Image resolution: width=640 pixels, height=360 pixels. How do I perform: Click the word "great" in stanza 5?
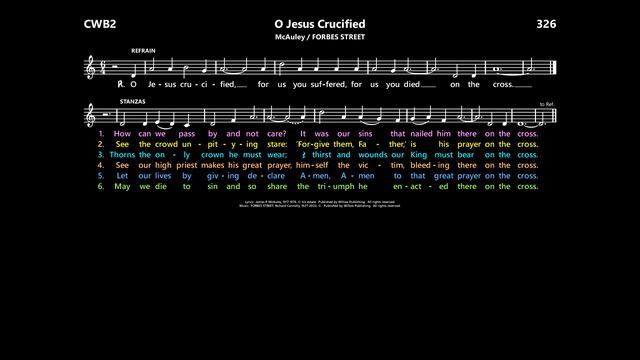pyautogui.click(x=443, y=176)
